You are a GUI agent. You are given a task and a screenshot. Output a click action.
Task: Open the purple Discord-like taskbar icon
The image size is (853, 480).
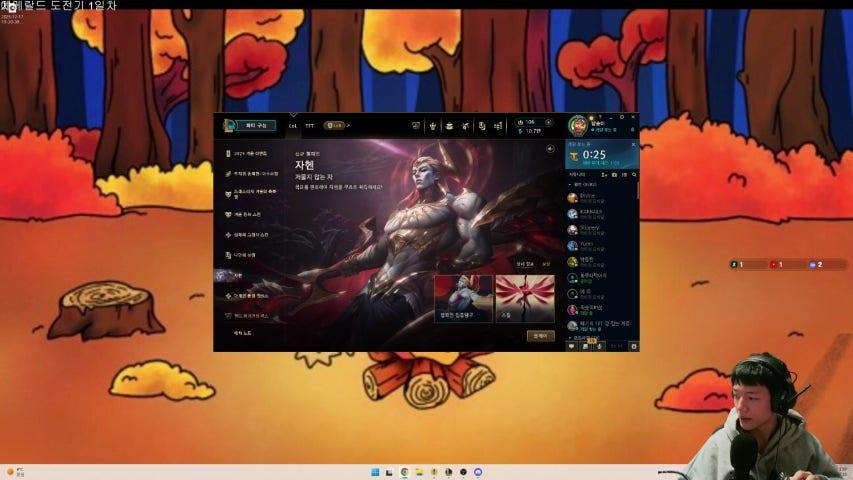(478, 472)
